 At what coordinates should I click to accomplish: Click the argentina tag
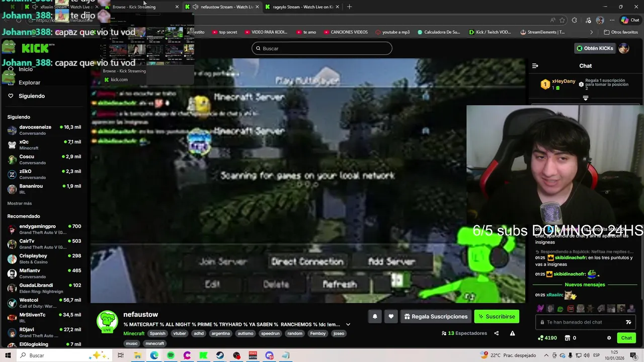(220, 333)
